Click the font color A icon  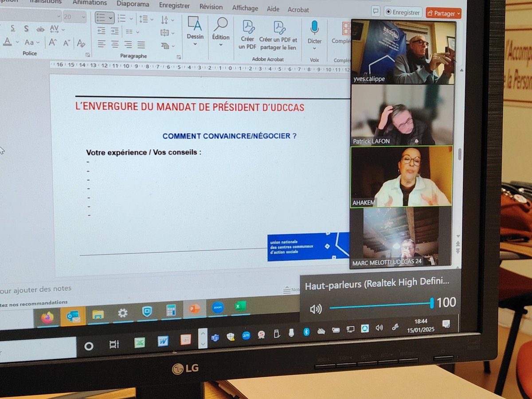tap(7, 42)
